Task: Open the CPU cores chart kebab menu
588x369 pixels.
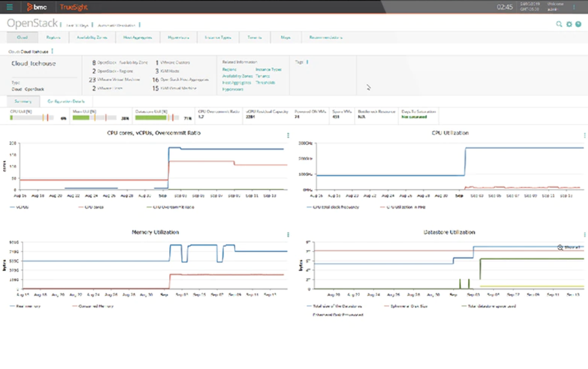Action: (288, 135)
